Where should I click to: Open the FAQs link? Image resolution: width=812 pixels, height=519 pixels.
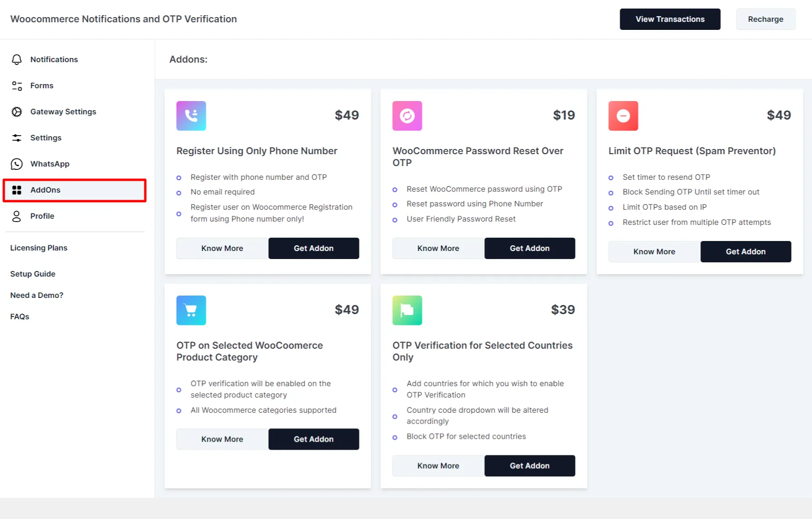pyautogui.click(x=19, y=316)
